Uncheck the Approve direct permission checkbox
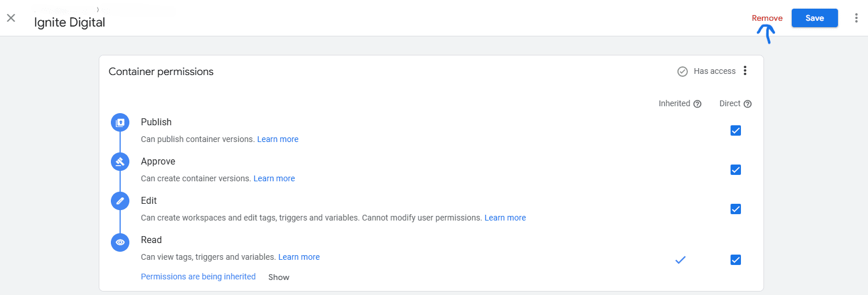This screenshot has width=868, height=295. click(736, 170)
